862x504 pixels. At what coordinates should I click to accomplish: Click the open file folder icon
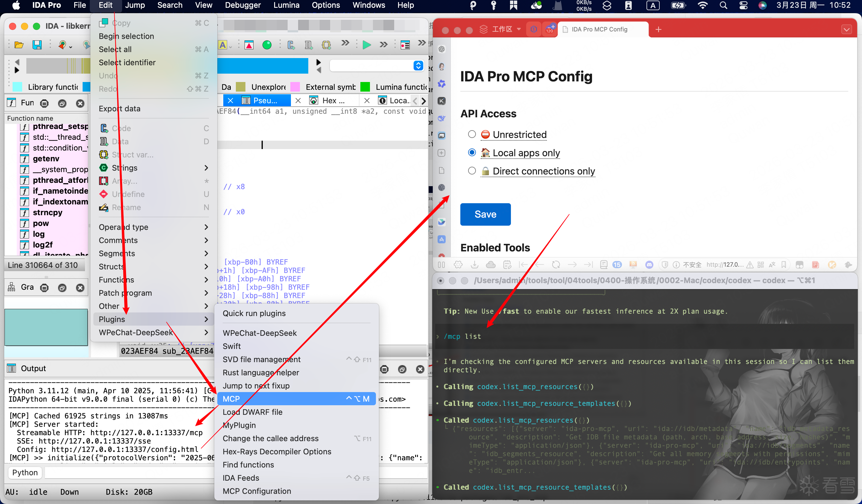pyautogui.click(x=19, y=45)
